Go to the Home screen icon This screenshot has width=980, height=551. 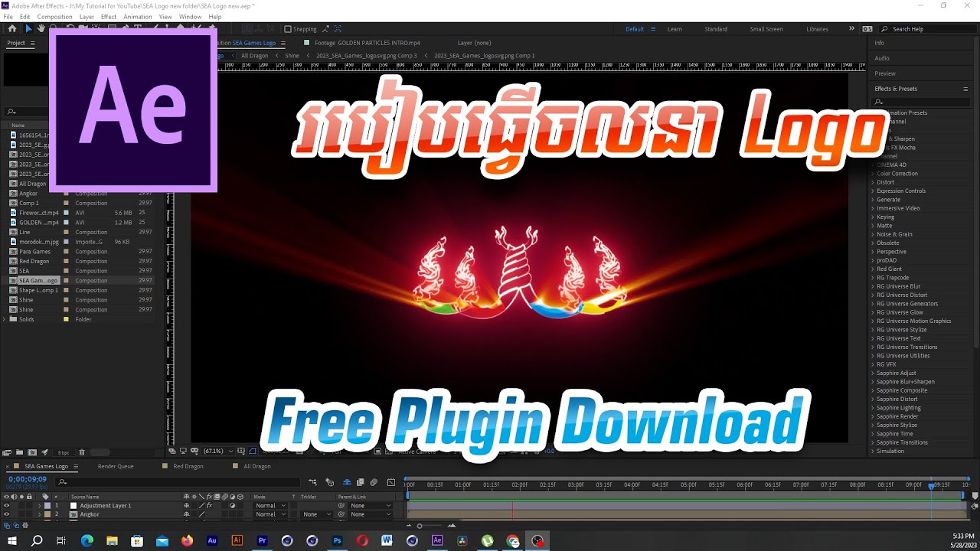click(x=12, y=29)
